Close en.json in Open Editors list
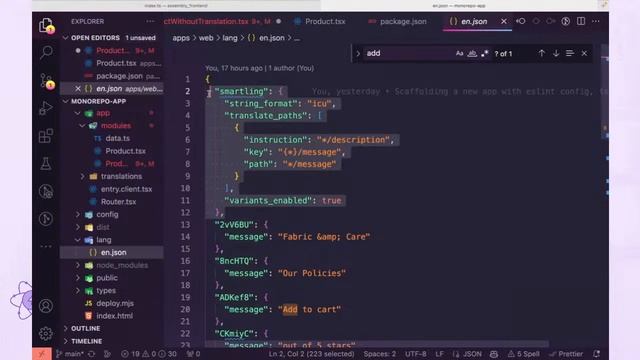This screenshot has width=640, height=360. 78,89
